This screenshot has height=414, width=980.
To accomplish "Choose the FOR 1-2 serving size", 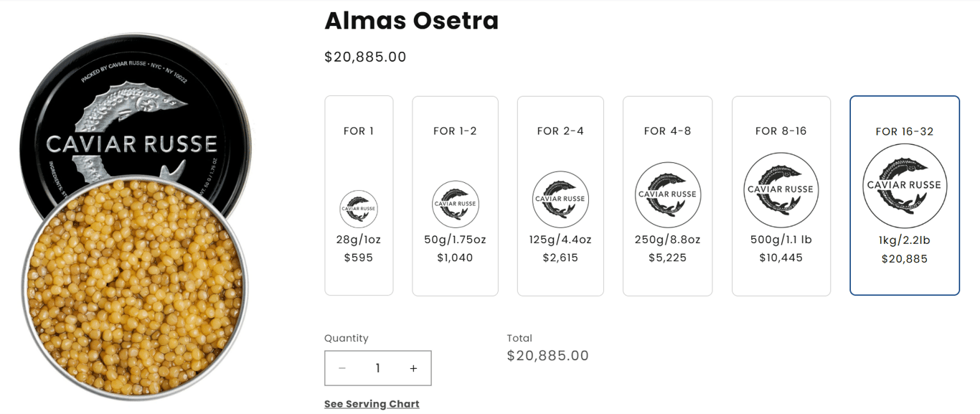I will point(455,131).
